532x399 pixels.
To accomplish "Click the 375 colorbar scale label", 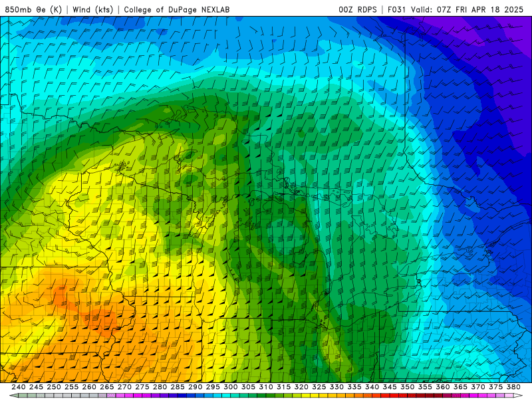I will (x=495, y=387).
